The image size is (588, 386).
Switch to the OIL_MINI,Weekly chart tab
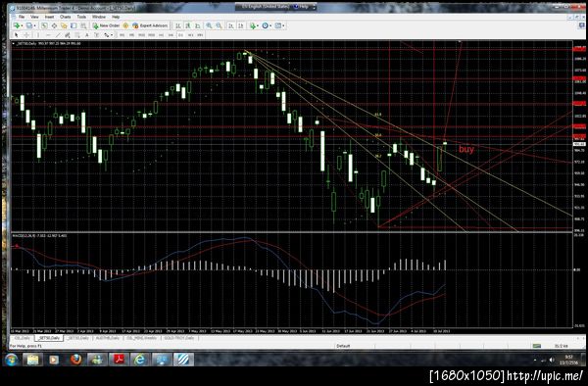tap(142, 338)
